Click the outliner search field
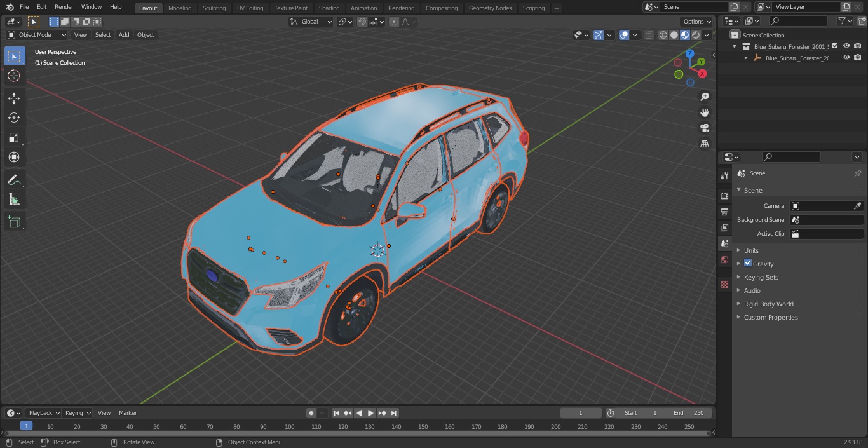 (797, 21)
